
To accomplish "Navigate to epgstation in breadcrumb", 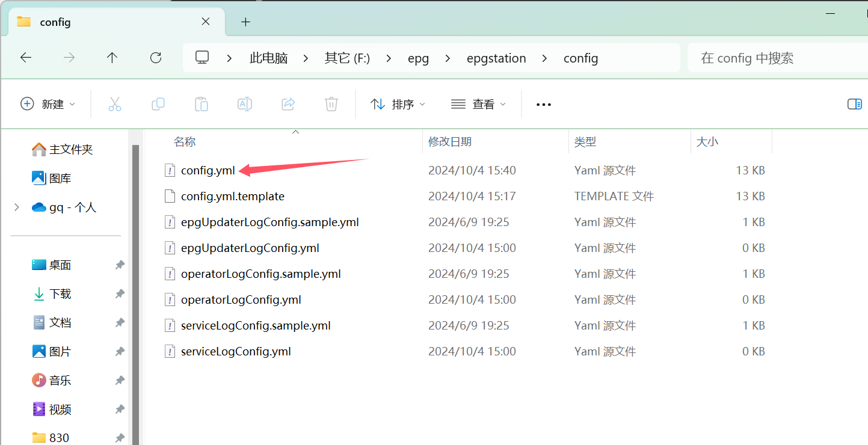I will coord(496,58).
